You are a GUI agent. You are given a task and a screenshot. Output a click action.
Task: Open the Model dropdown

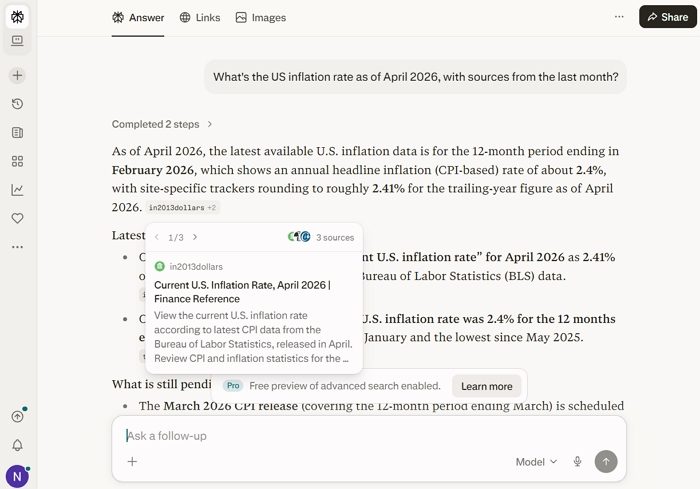(x=536, y=461)
